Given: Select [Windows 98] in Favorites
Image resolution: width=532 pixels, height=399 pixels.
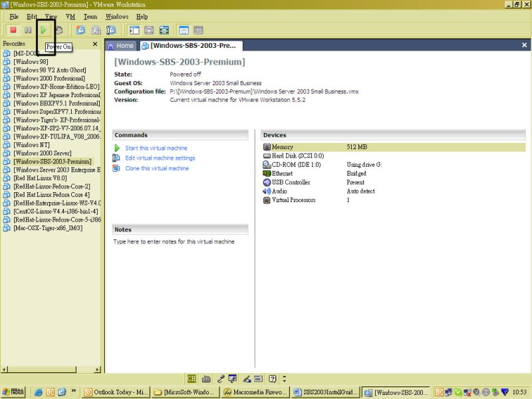Looking at the screenshot, I should point(31,62).
